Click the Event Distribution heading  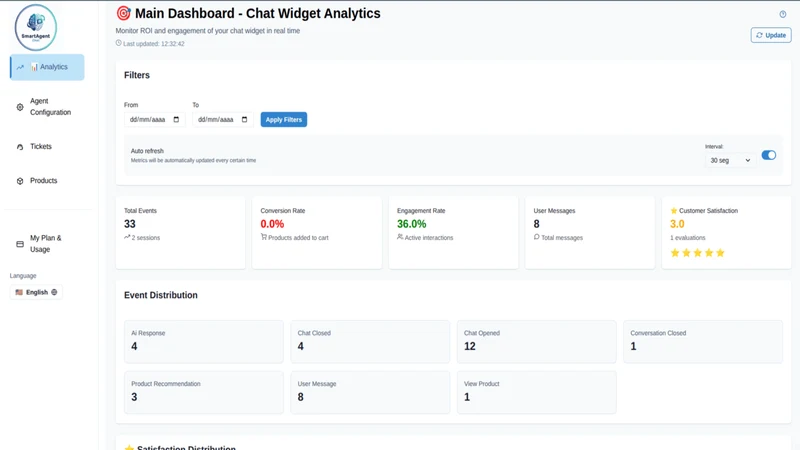(x=161, y=295)
